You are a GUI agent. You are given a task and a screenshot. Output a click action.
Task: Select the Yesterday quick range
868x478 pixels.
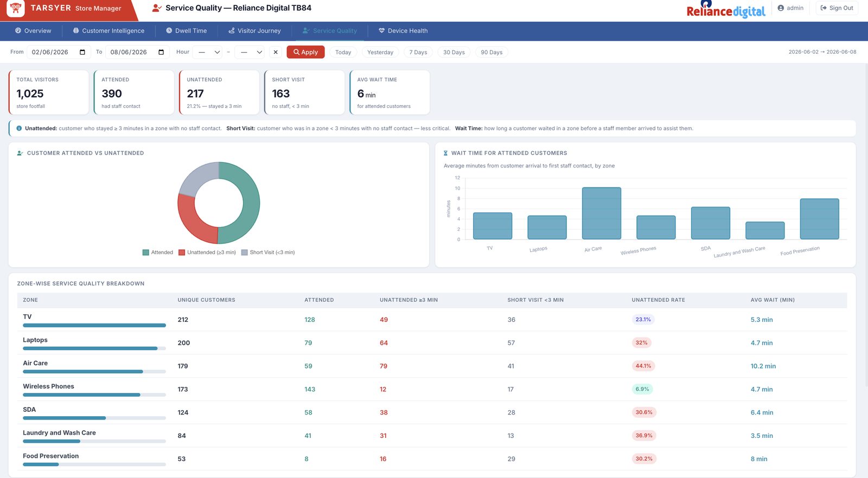click(x=380, y=53)
